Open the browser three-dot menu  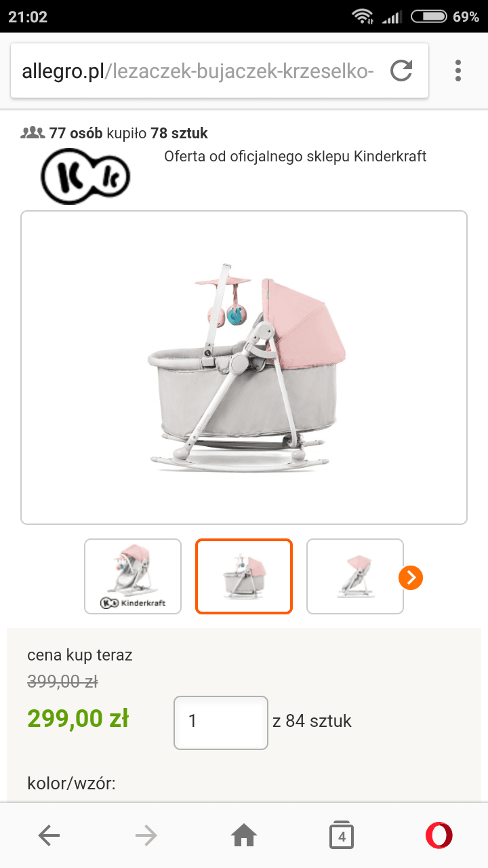pyautogui.click(x=458, y=71)
